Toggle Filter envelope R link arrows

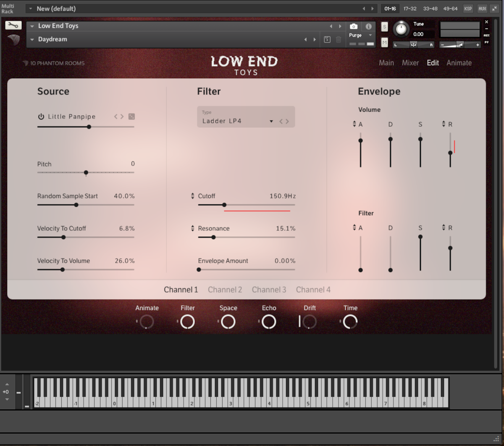444,227
